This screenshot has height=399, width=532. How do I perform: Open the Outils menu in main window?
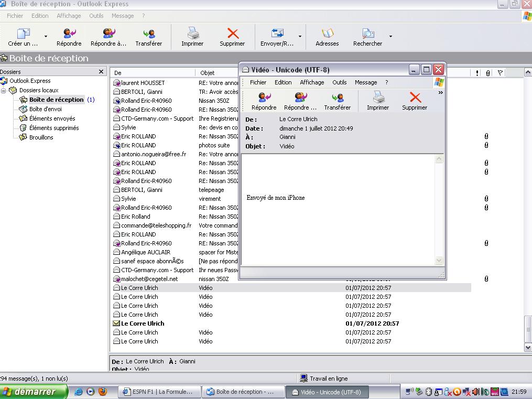point(96,16)
